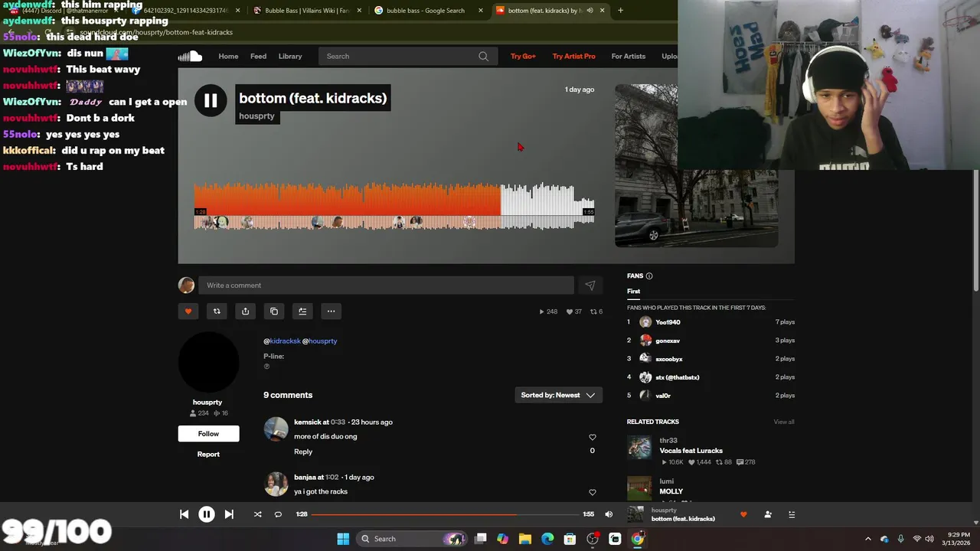This screenshot has height=551, width=980.
Task: Open fan Yoo1940 profile
Action: (x=668, y=322)
